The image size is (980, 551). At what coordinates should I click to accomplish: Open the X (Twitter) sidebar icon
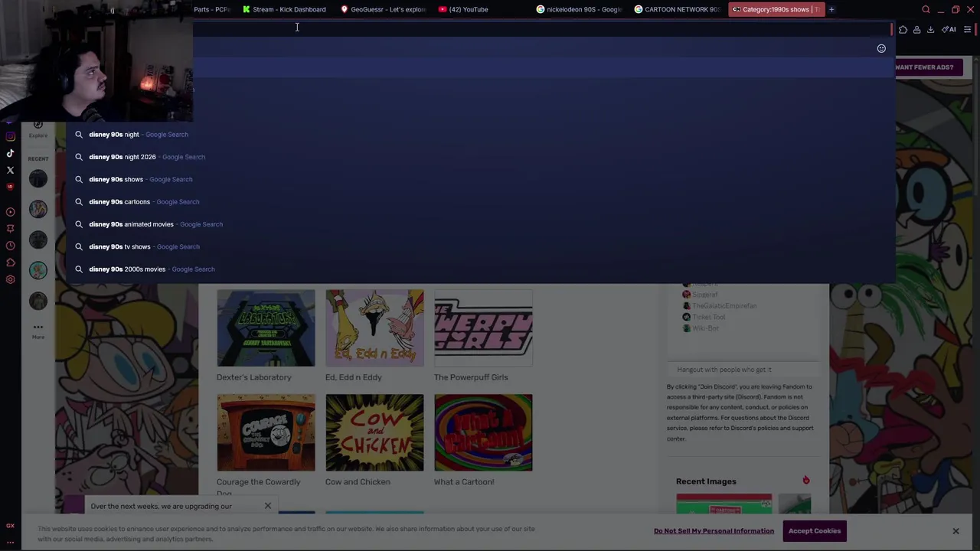coord(10,170)
